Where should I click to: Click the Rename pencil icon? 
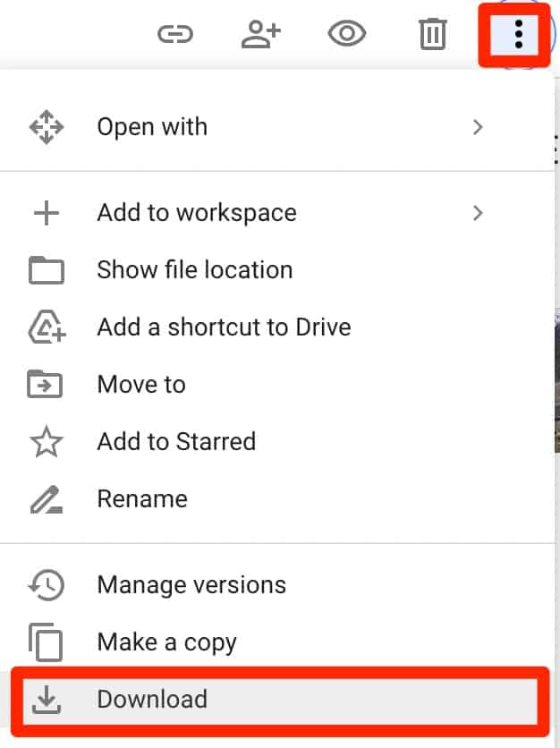pyautogui.click(x=47, y=498)
